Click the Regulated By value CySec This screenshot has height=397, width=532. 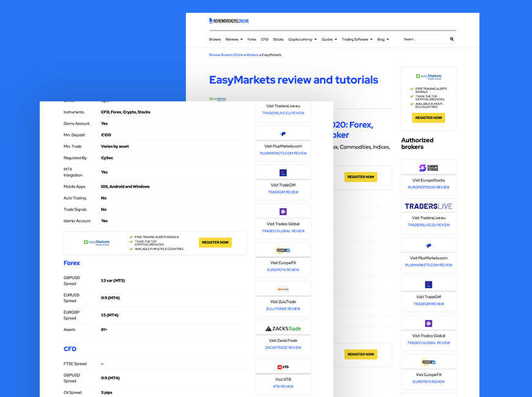[107, 158]
